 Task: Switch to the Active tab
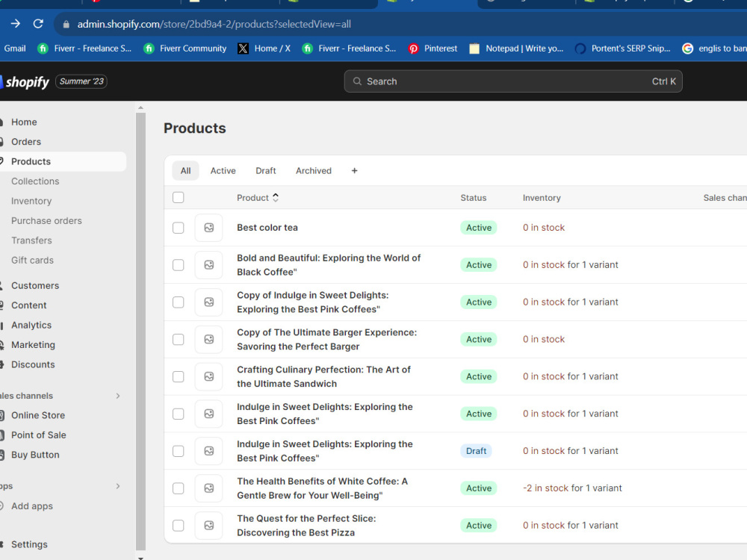(223, 170)
